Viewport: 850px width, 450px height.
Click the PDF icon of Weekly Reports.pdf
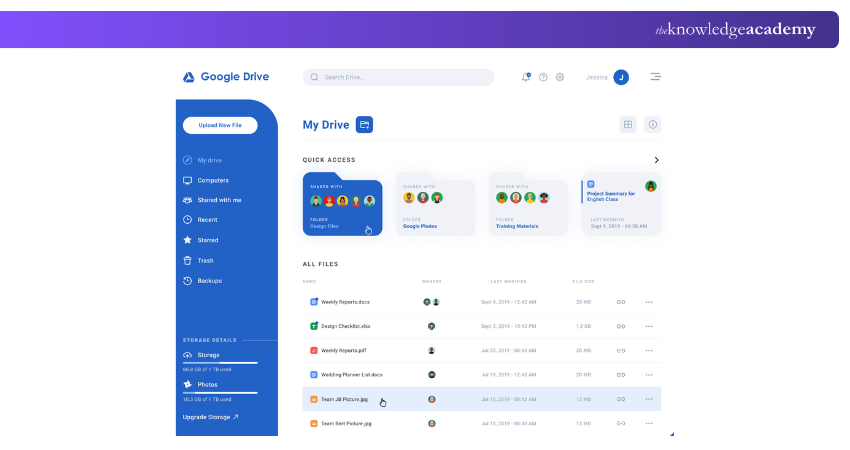pos(313,351)
